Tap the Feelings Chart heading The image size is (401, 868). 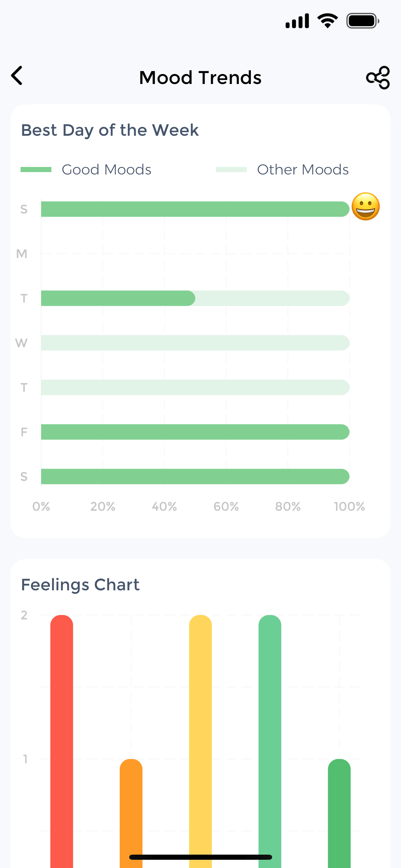80,584
